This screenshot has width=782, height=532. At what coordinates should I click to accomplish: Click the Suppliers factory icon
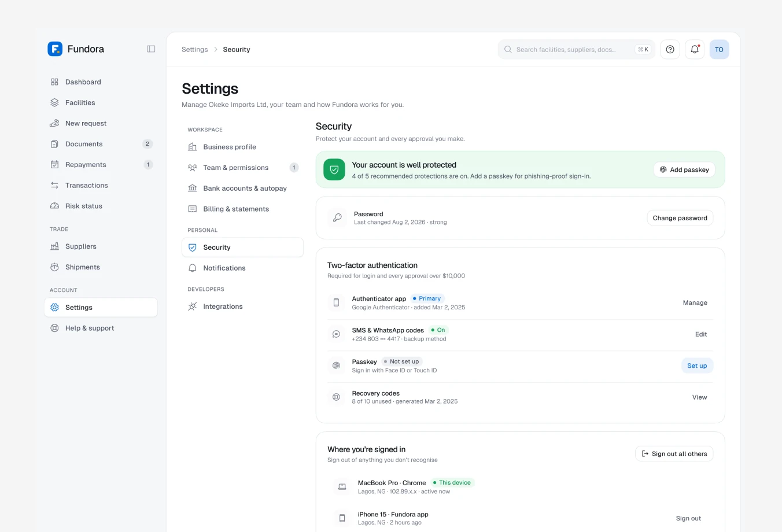point(54,246)
